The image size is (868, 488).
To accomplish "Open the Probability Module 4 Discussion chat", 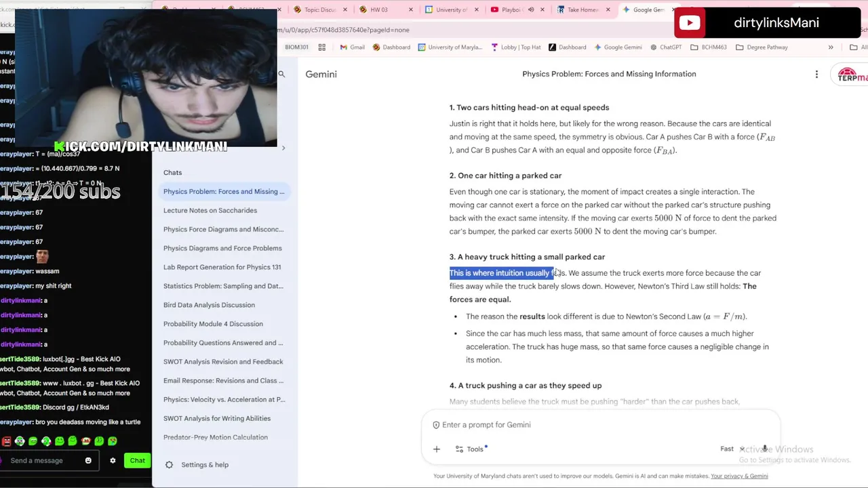I will tap(213, 324).
